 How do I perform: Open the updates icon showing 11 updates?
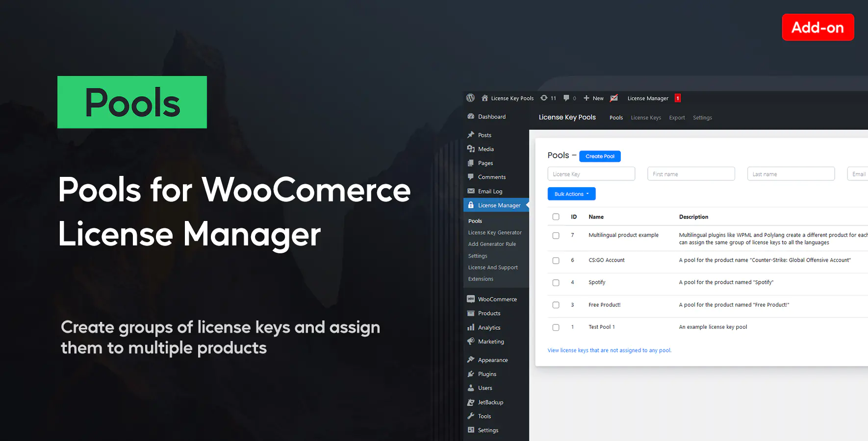point(544,98)
